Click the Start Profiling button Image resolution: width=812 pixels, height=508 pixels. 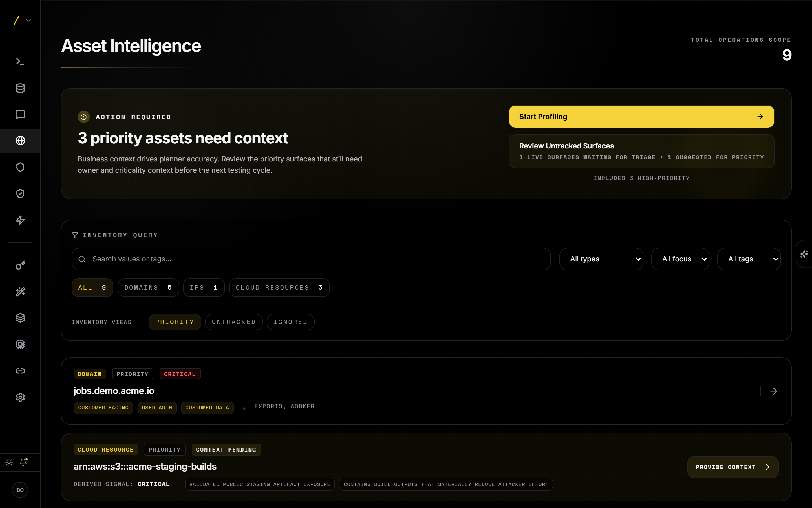coord(641,117)
